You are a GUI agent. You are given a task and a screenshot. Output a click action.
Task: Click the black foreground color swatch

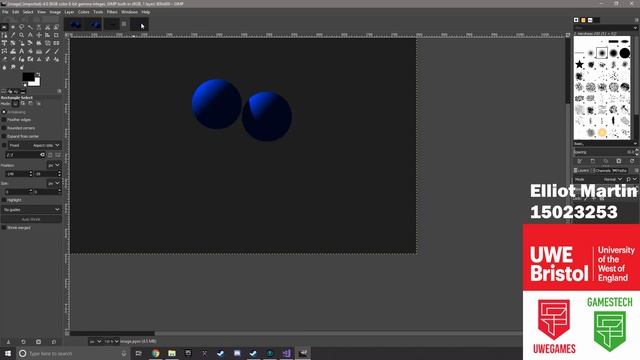point(28,77)
